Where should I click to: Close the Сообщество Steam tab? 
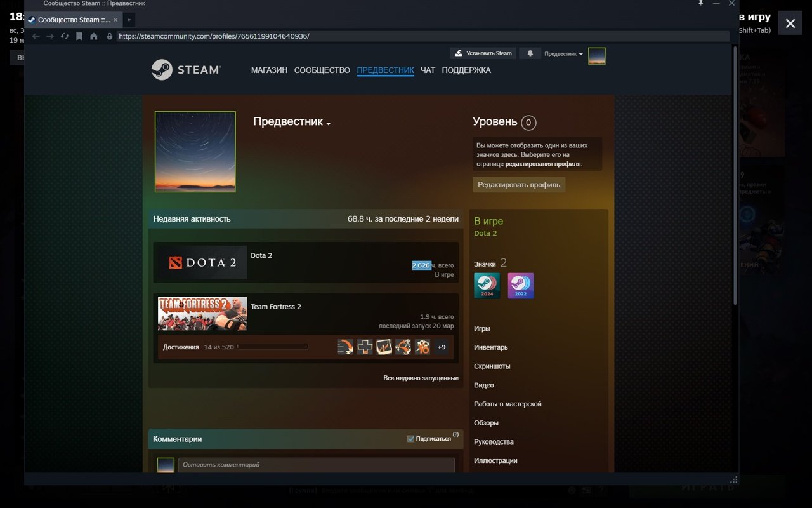115,20
